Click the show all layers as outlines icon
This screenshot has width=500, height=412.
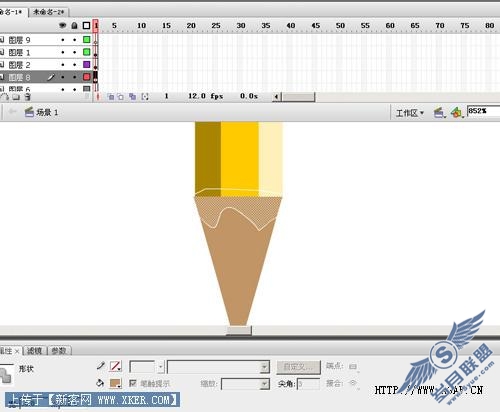click(87, 25)
